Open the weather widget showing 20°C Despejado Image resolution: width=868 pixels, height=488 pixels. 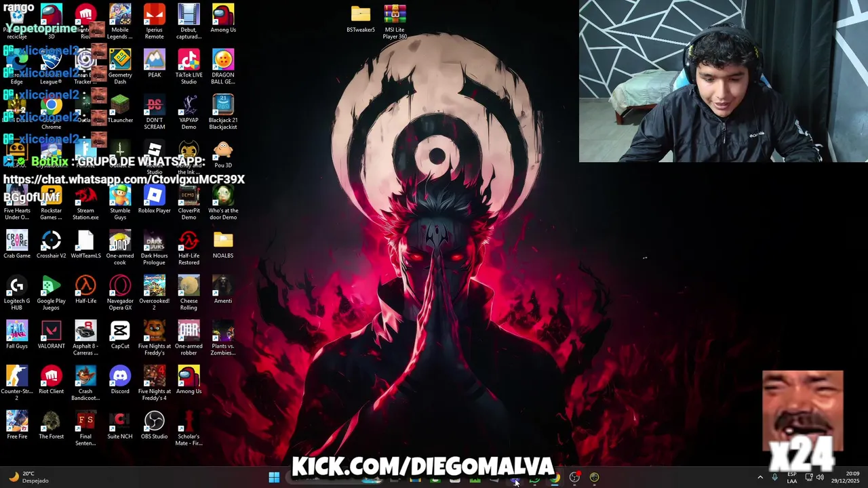pos(28,477)
